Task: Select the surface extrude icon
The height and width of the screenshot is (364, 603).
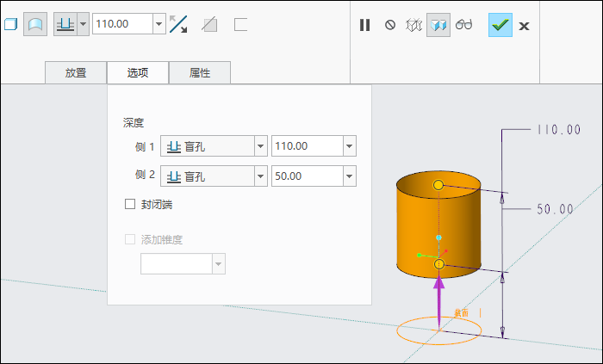Action: point(35,24)
